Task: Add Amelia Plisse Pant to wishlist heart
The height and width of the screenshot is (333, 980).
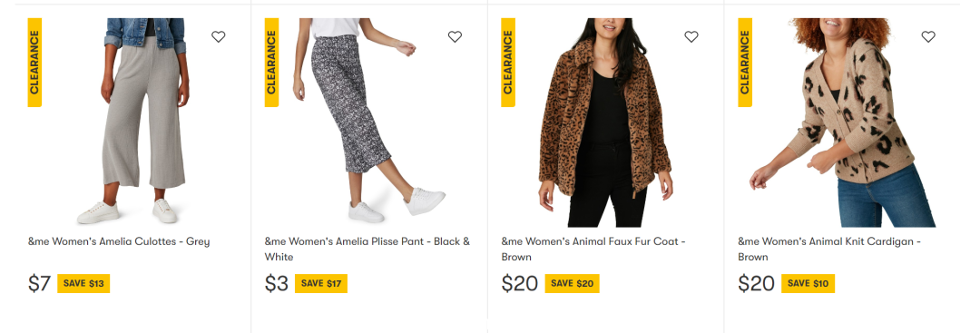Action: tap(455, 37)
